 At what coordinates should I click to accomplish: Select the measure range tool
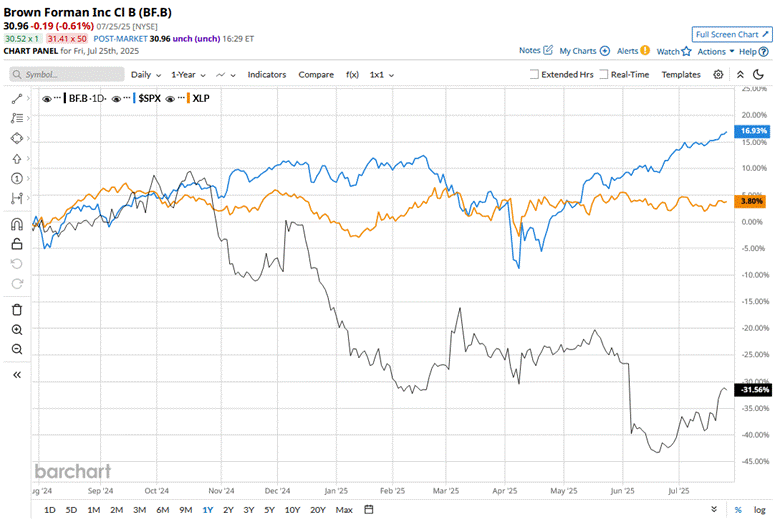[x=16, y=198]
